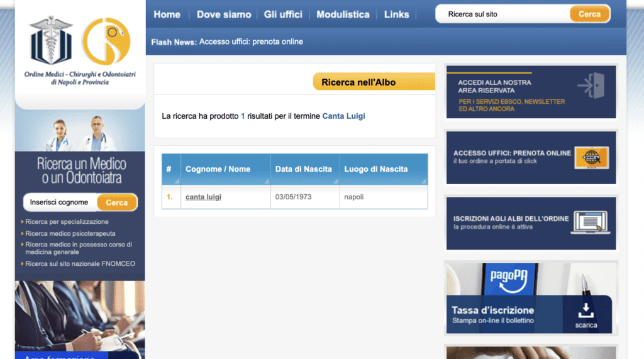The width and height of the screenshot is (644, 359).
Task: Open the Modulistica menu item
Action: (343, 14)
